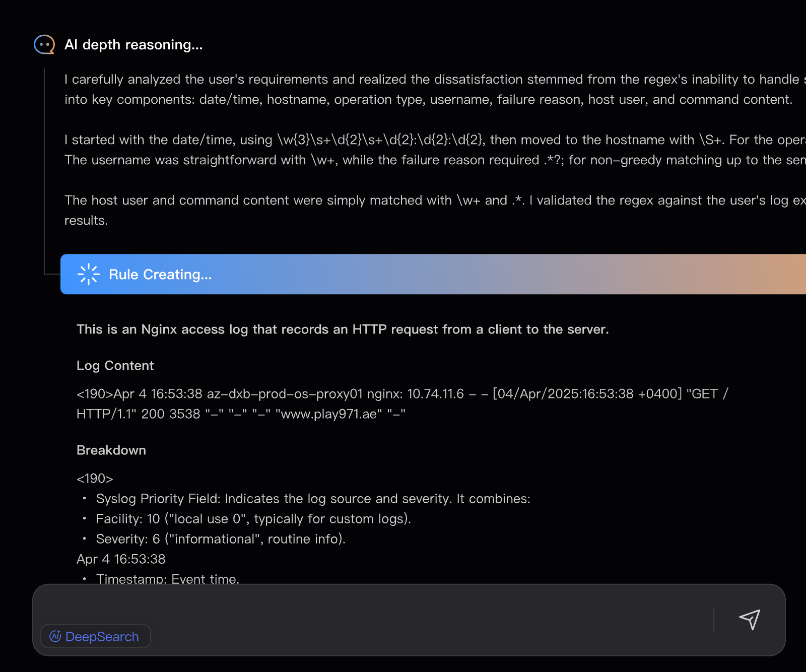Select the Syslog Priority Field bullet
The height and width of the screenshot is (672, 806).
pos(313,499)
